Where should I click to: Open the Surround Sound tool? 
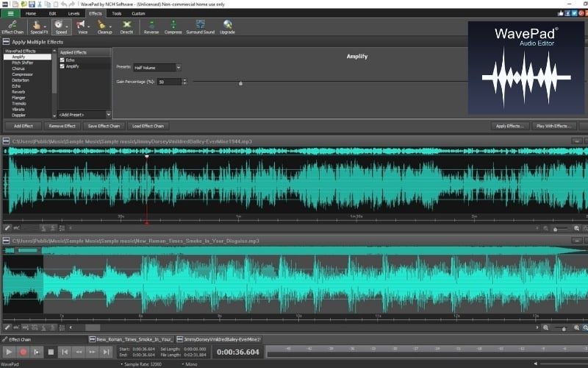pyautogui.click(x=201, y=27)
